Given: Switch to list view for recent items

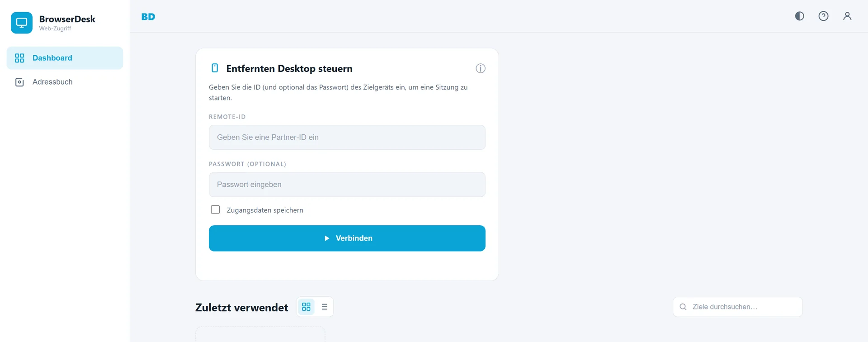Looking at the screenshot, I should (x=325, y=307).
